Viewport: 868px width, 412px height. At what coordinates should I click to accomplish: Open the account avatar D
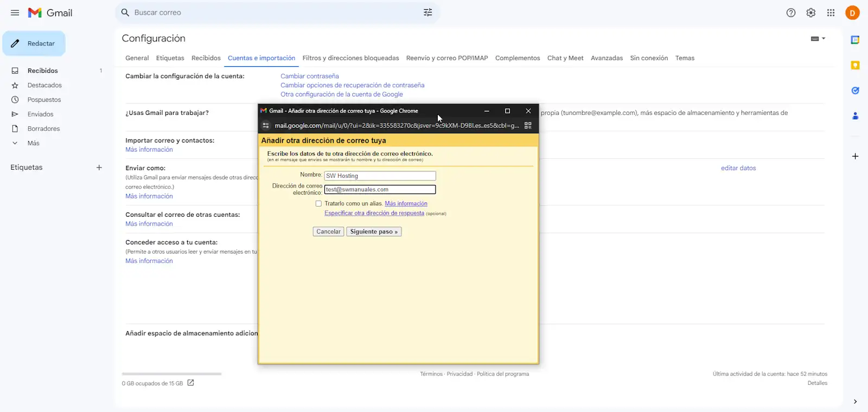click(852, 12)
